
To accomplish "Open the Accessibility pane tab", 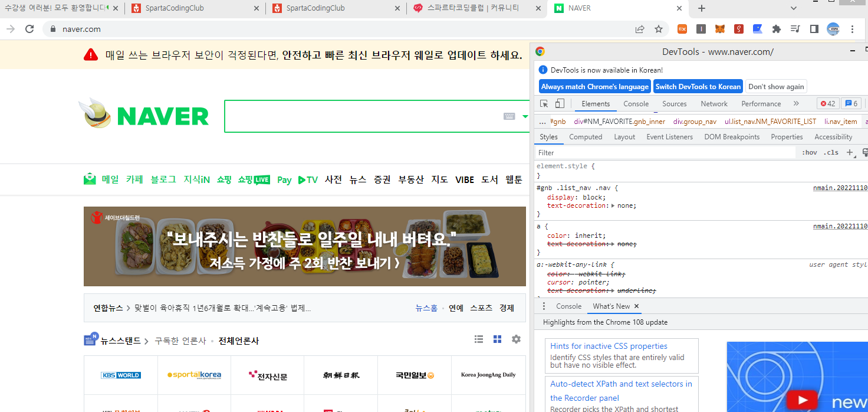I will pos(833,137).
